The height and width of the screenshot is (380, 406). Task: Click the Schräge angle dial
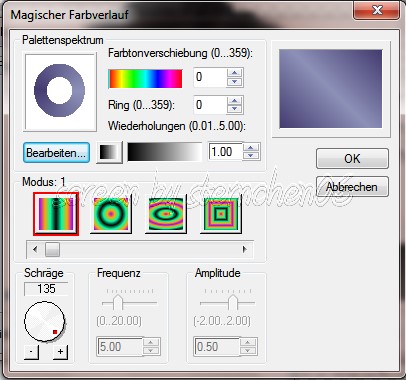pos(45,322)
